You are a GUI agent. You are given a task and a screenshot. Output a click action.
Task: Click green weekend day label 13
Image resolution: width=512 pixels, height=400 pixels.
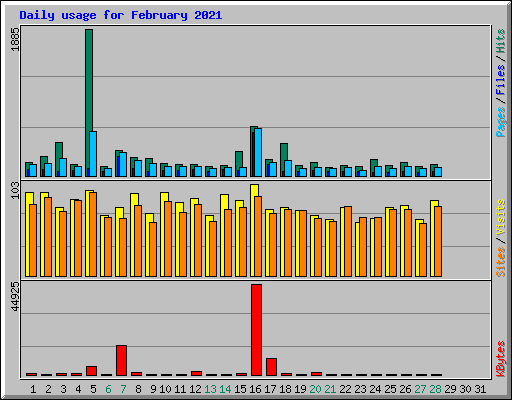(x=210, y=389)
